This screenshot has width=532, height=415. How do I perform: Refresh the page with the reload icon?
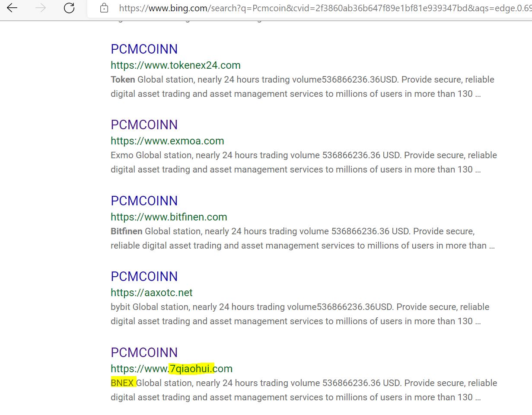point(69,8)
